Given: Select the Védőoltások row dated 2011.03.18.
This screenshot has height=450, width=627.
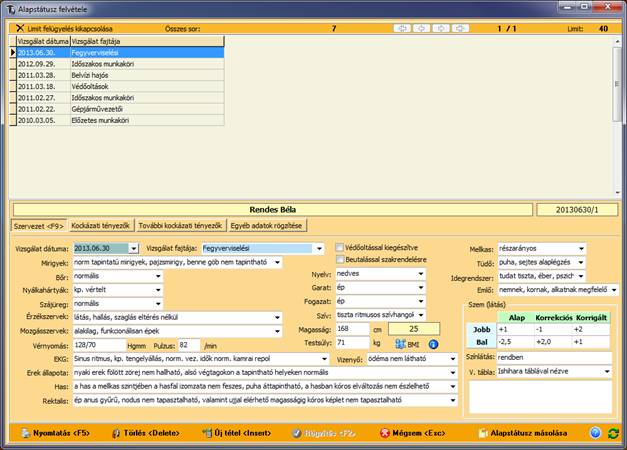Looking at the screenshot, I should pyautogui.click(x=120, y=86).
